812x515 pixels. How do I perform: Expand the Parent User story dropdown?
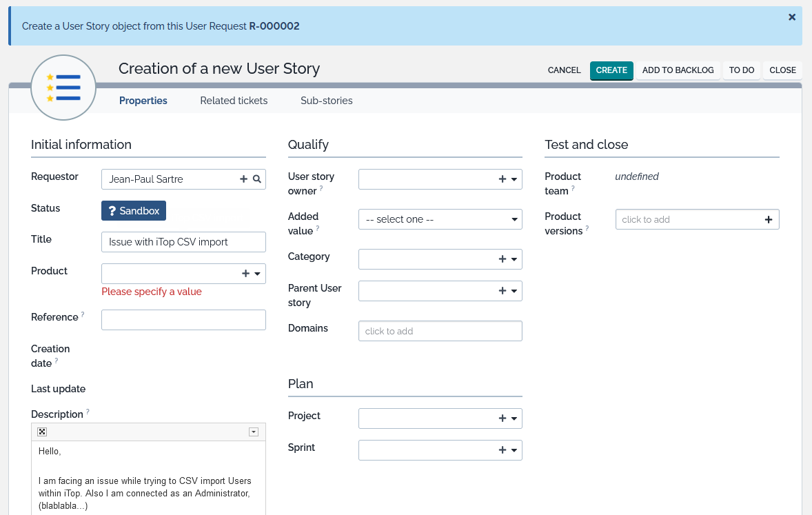[x=514, y=291]
